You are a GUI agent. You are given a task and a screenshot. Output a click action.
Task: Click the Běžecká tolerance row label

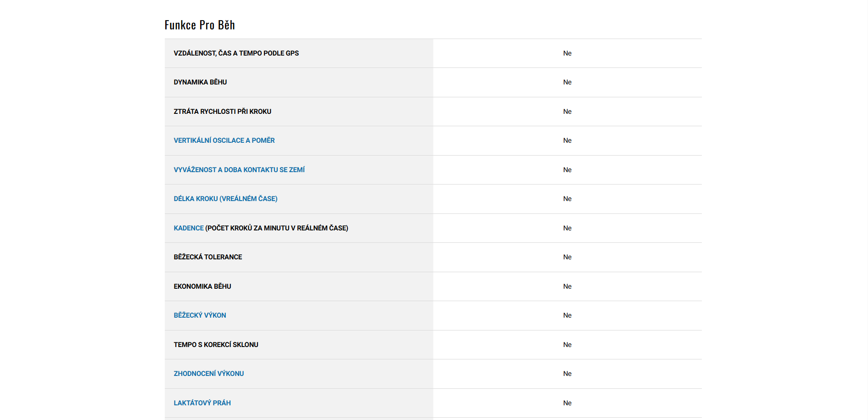(x=207, y=257)
